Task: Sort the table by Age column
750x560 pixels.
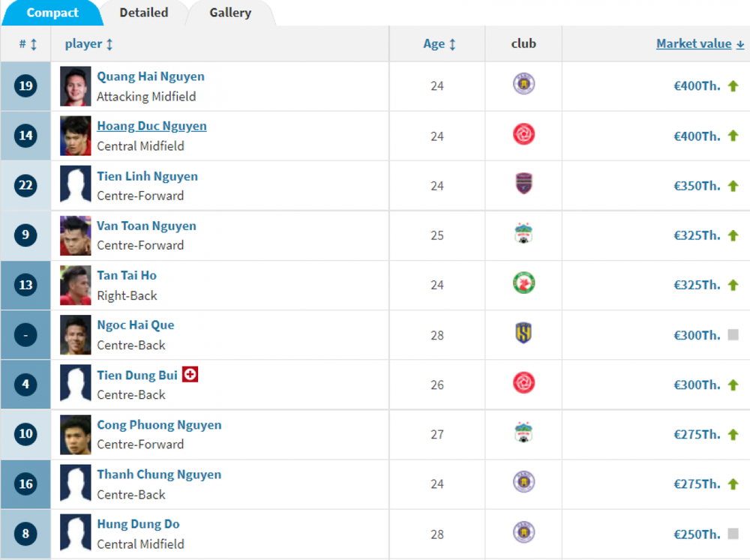Action: coord(439,44)
